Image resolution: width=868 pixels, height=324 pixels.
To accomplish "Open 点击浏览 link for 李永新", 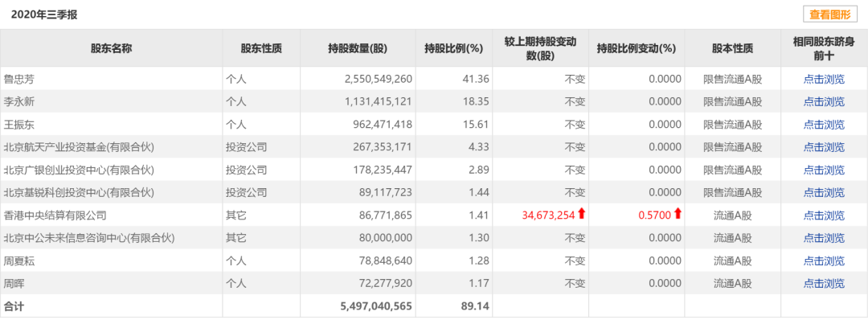I will click(x=824, y=102).
